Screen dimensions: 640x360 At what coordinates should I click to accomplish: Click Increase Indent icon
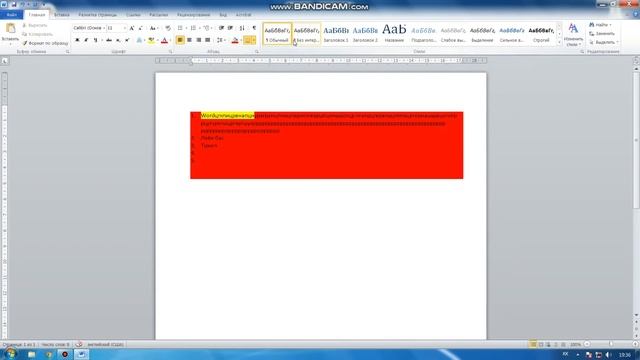tap(230, 28)
